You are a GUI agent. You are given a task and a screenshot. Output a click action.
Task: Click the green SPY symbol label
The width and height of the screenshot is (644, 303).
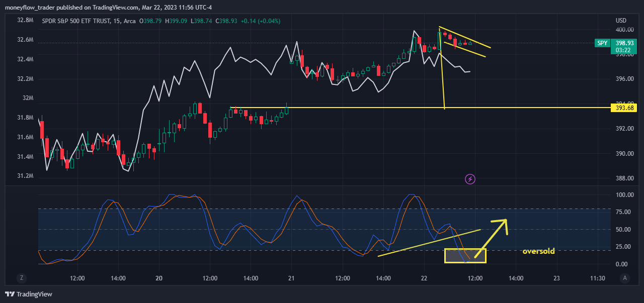tap(602, 43)
